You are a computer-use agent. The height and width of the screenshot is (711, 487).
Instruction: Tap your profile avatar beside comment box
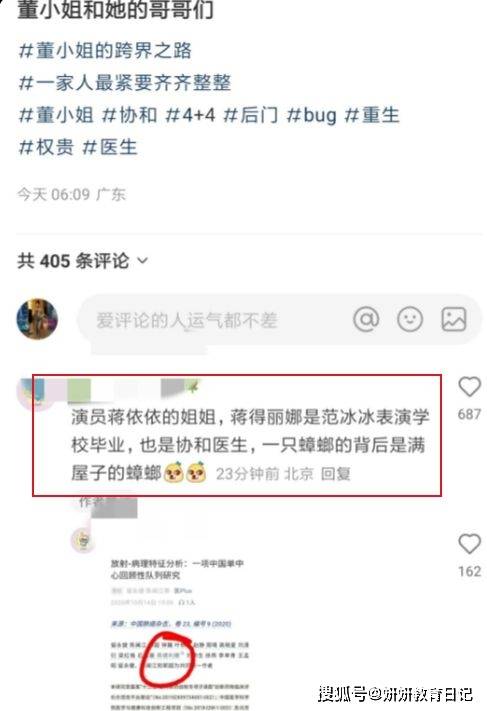coord(37,319)
